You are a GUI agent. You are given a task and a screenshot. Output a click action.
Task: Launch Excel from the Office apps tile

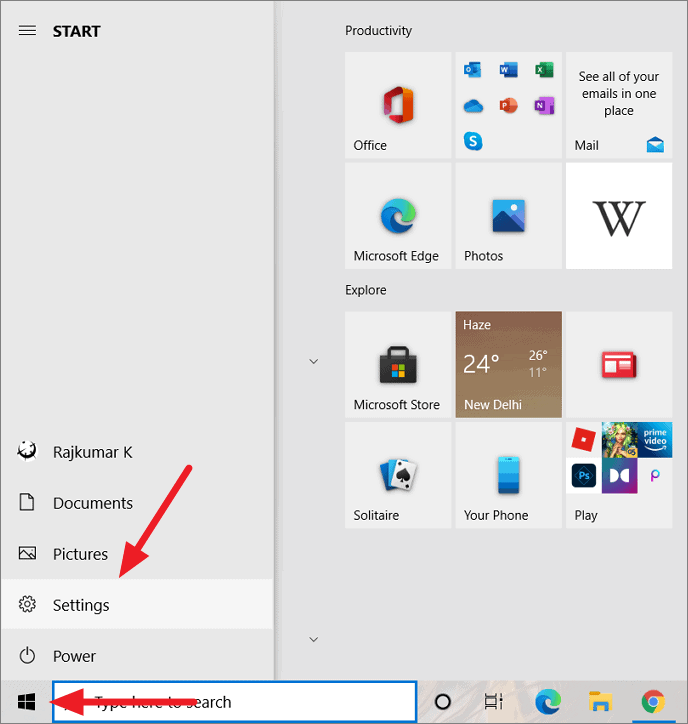click(x=544, y=70)
